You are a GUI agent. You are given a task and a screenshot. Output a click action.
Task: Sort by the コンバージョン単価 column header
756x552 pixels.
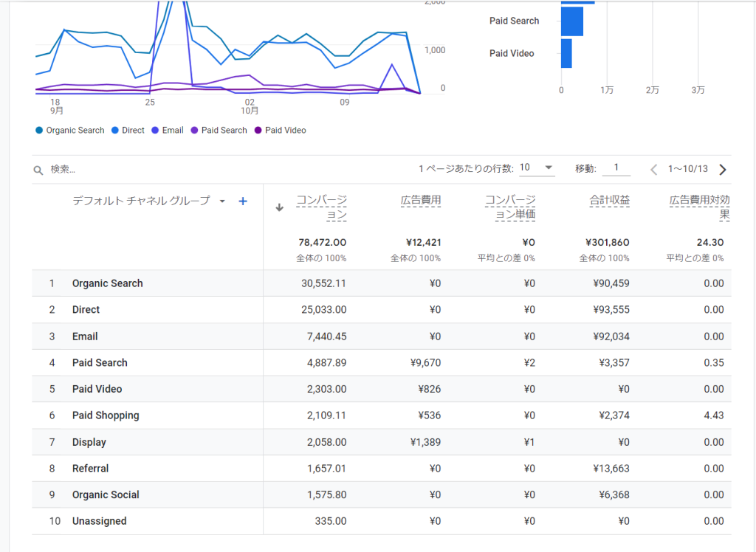[x=510, y=207]
